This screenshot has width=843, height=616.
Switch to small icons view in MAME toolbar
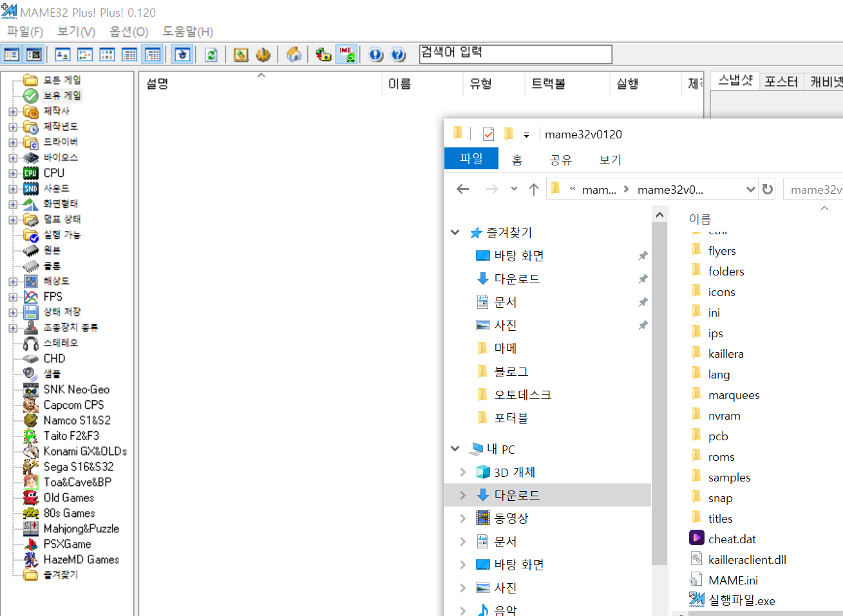(85, 55)
